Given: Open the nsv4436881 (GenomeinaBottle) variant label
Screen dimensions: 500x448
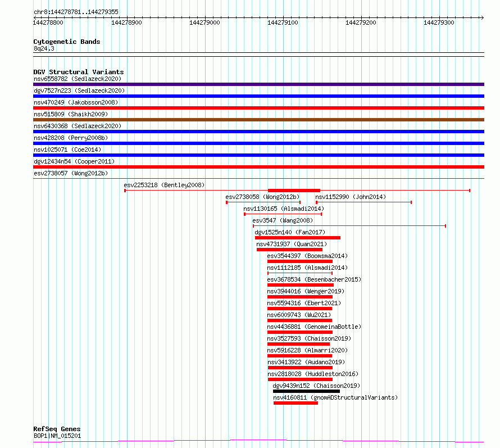Looking at the screenshot, I should 314,327.
